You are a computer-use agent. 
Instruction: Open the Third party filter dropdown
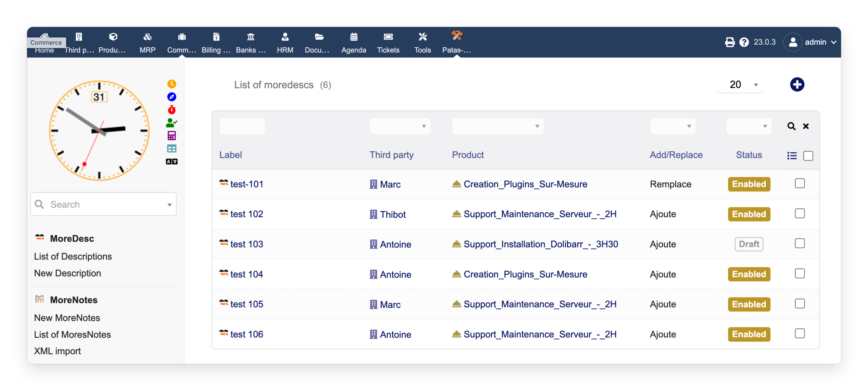tap(400, 126)
